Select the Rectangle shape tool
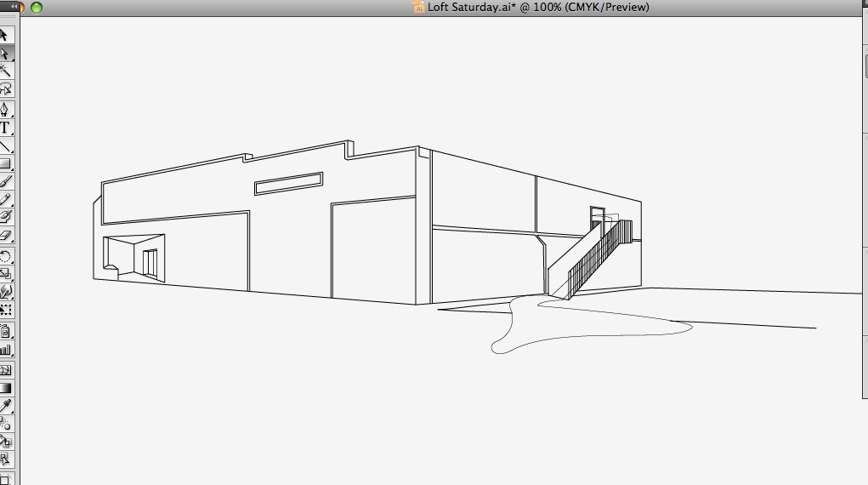Image resolution: width=868 pixels, height=485 pixels. (x=5, y=163)
